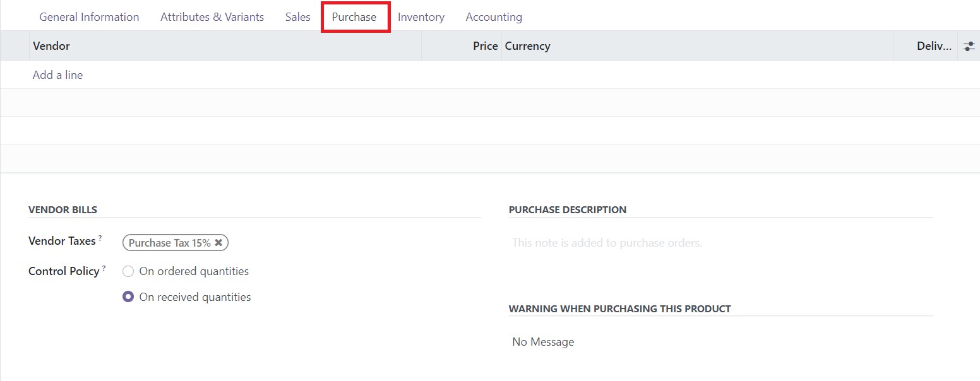Sort by the Price column header
Screen dimensions: 980x381
(x=462, y=46)
